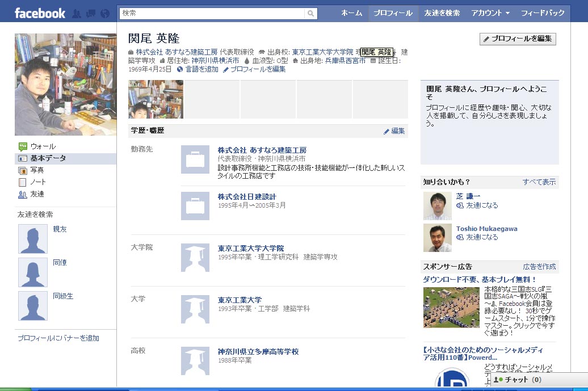This screenshot has height=391, width=588.
Task: Open friend requests icon in header
Action: point(77,14)
